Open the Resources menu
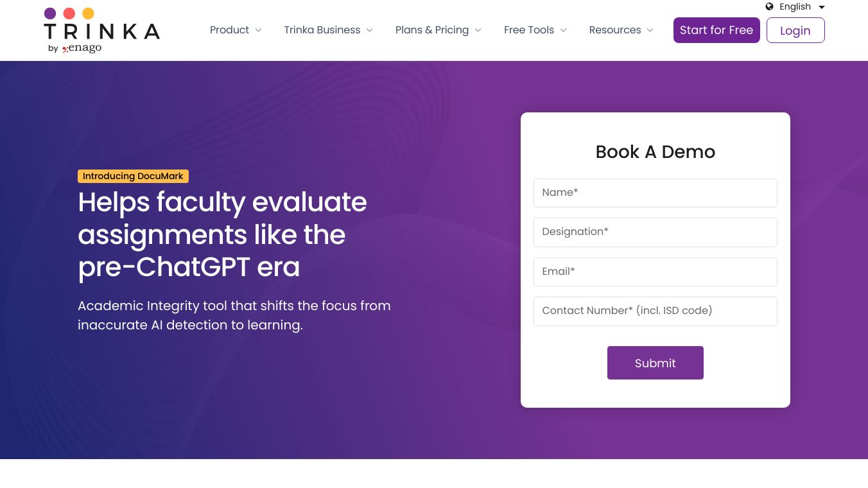The width and height of the screenshot is (868, 488). 615,30
